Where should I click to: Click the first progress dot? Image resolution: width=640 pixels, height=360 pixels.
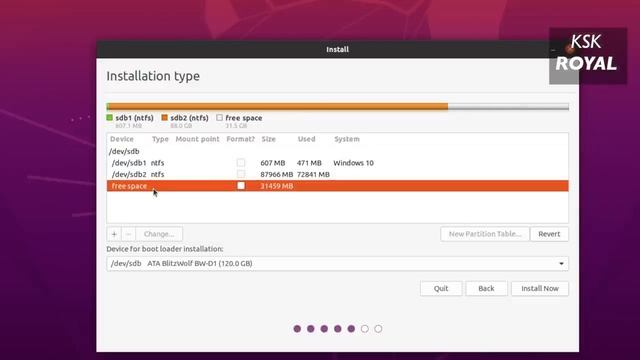297,329
